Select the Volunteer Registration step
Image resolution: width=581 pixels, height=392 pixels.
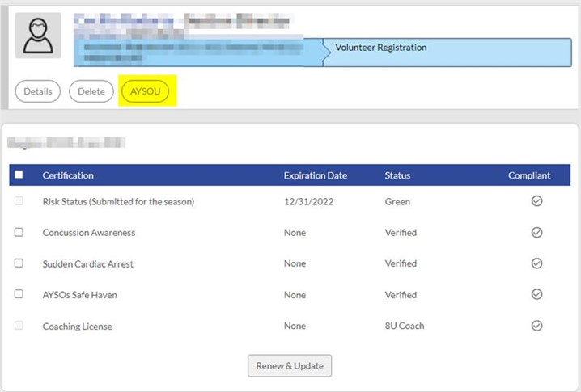(380, 48)
